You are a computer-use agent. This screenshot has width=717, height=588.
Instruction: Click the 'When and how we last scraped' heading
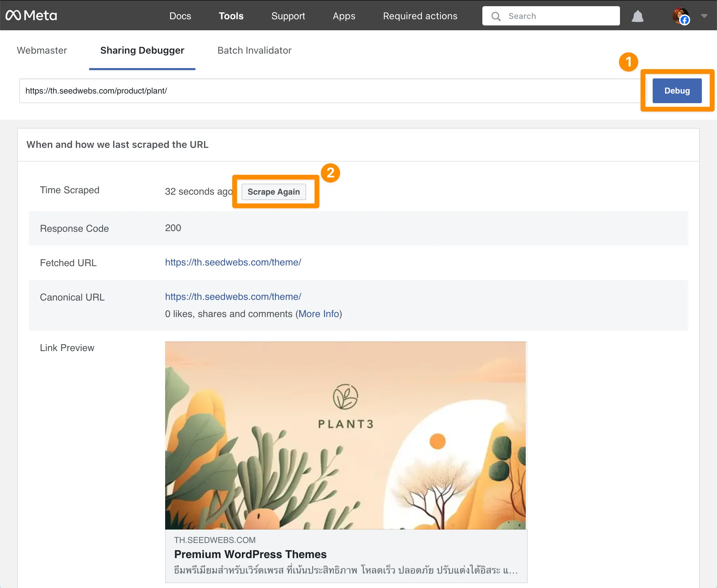[117, 144]
